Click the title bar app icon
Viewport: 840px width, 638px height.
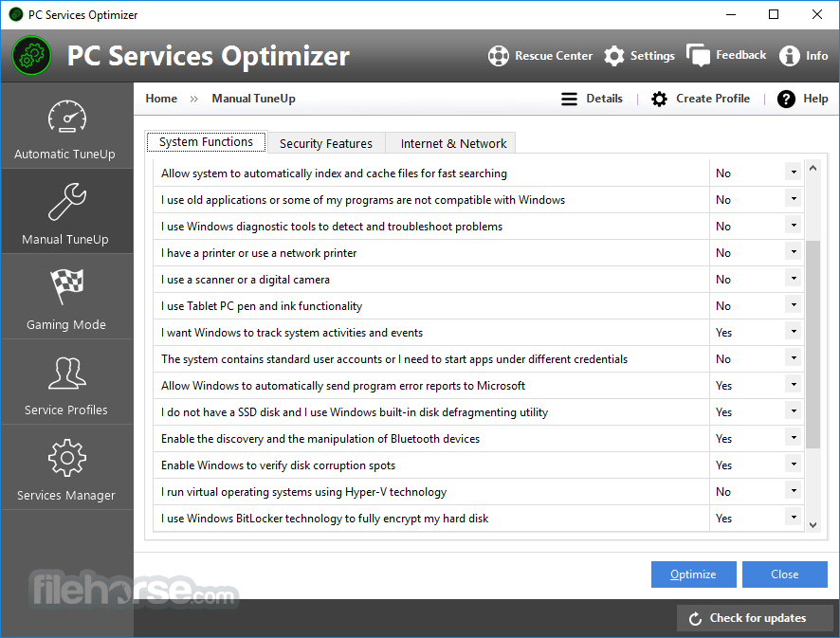[x=16, y=14]
